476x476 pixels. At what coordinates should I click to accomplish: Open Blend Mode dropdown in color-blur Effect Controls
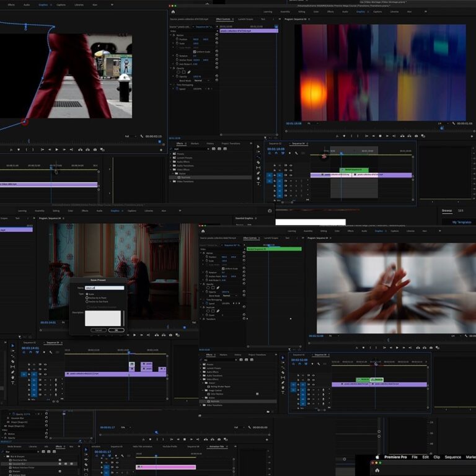point(201,81)
